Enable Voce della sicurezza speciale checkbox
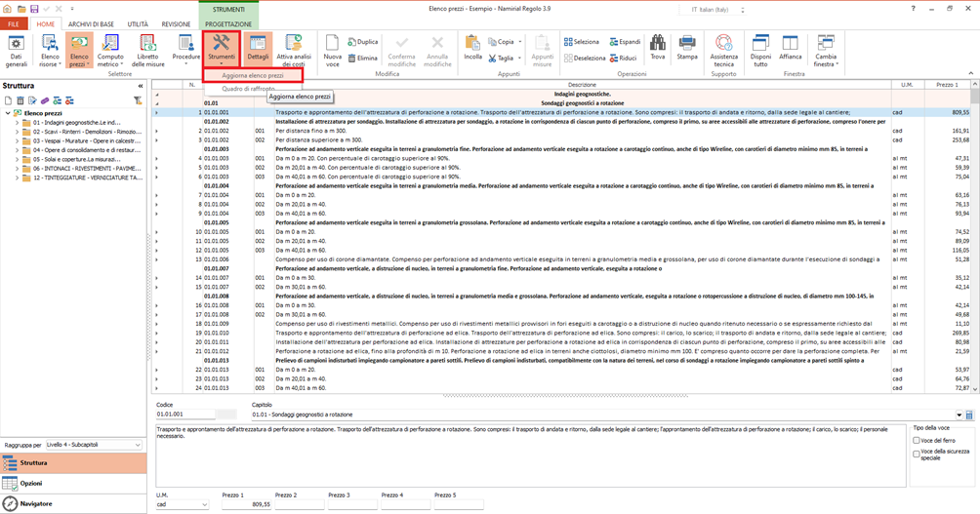Image resolution: width=980 pixels, height=514 pixels. [917, 455]
